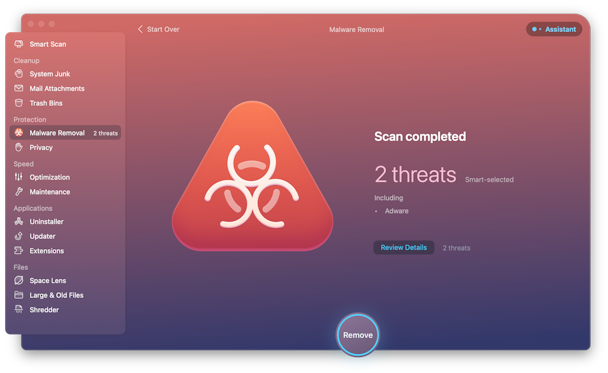Open the Assistant panel
608x373 pixels.
tap(554, 29)
